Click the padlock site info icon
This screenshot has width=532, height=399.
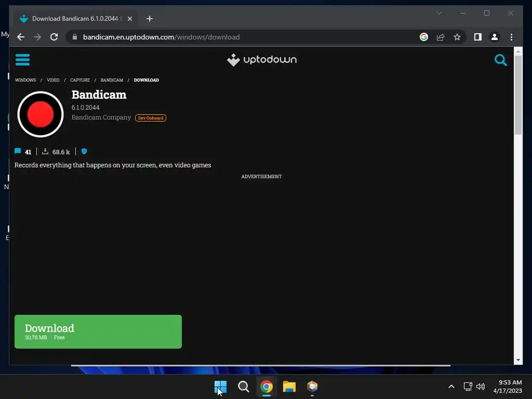(x=75, y=37)
